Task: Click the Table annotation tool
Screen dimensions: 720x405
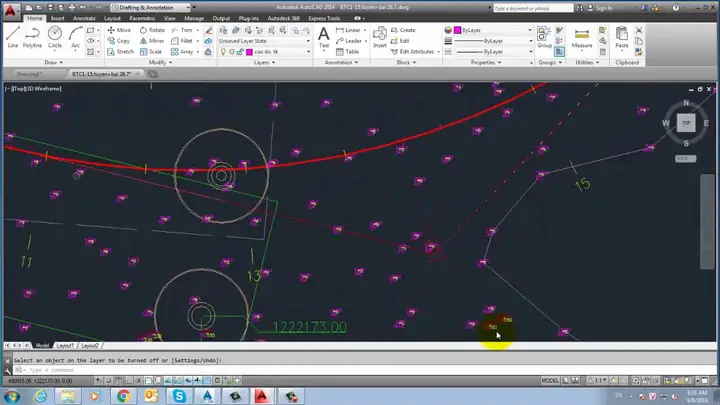Action: (x=347, y=52)
